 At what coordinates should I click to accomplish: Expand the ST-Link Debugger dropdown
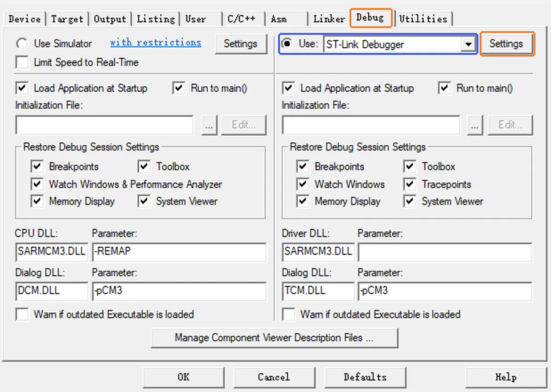pos(468,45)
